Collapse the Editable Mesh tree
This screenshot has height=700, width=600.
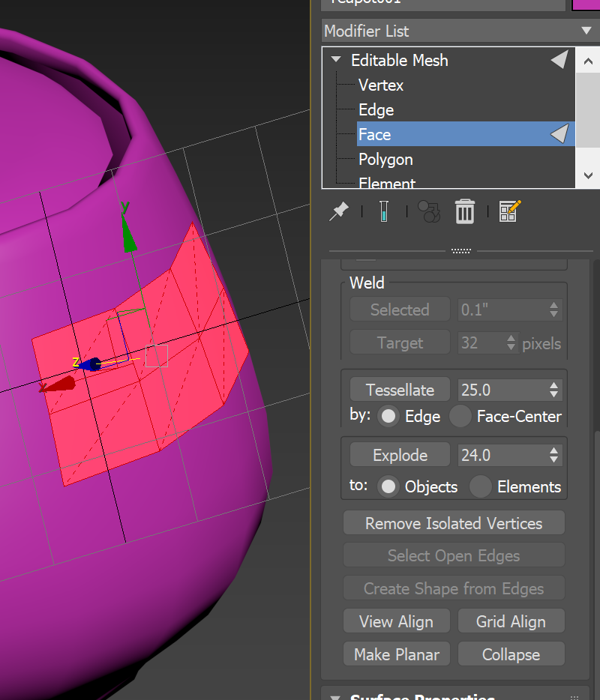pos(336,59)
